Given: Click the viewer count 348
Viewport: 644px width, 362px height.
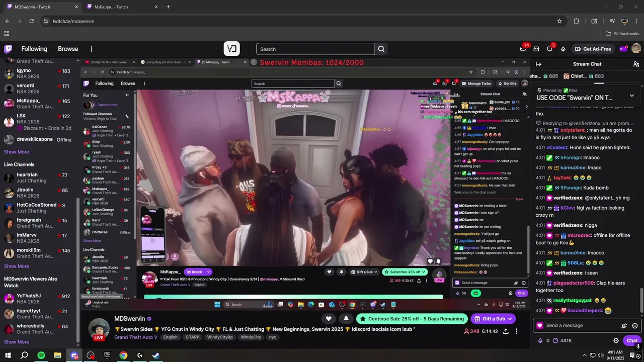Looking at the screenshot, I should (471, 331).
